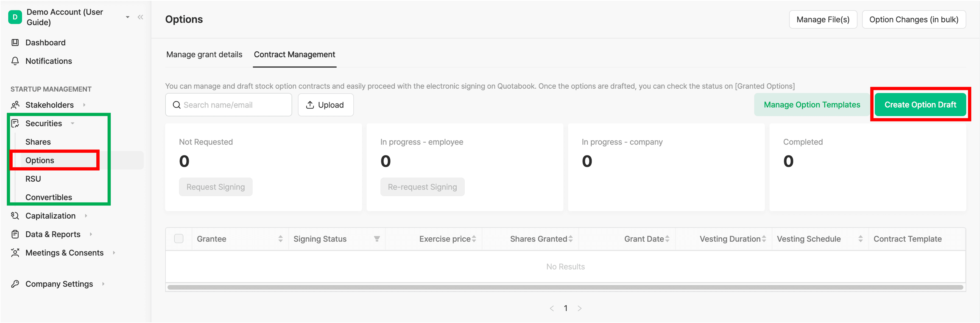
Task: Select the header checkbox in the grants table
Action: click(179, 239)
